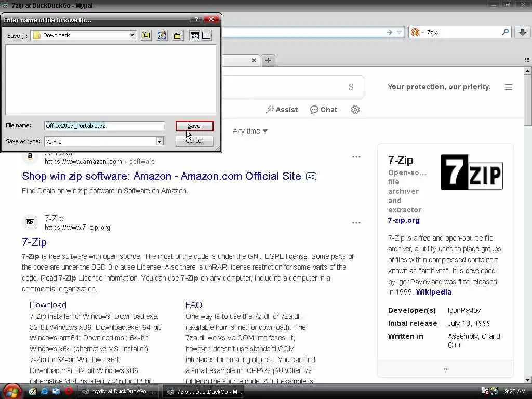Click the Save button

point(194,126)
